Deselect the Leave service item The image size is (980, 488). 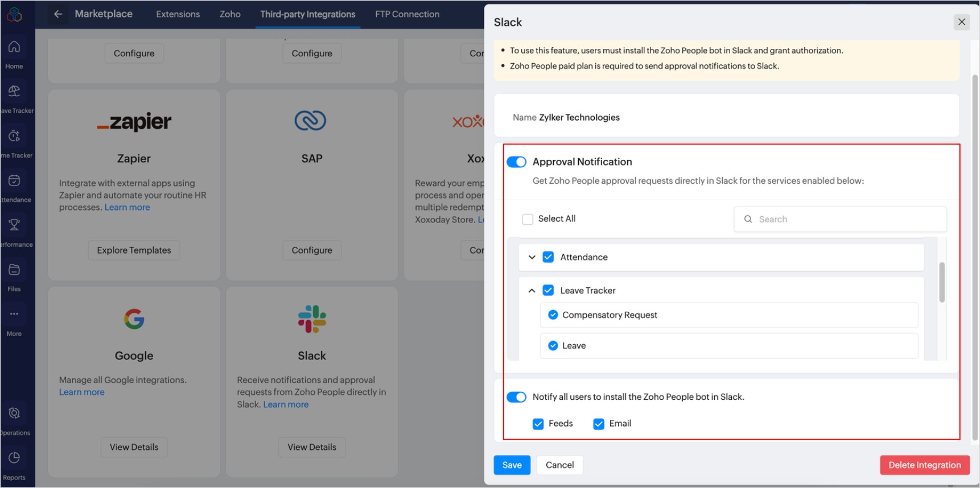553,346
